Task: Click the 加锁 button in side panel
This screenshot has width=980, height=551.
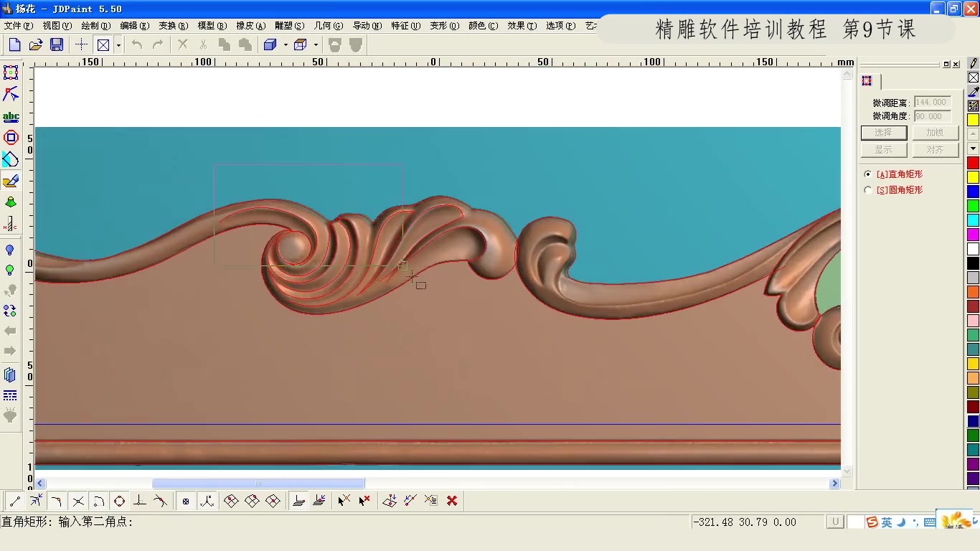Action: [936, 133]
